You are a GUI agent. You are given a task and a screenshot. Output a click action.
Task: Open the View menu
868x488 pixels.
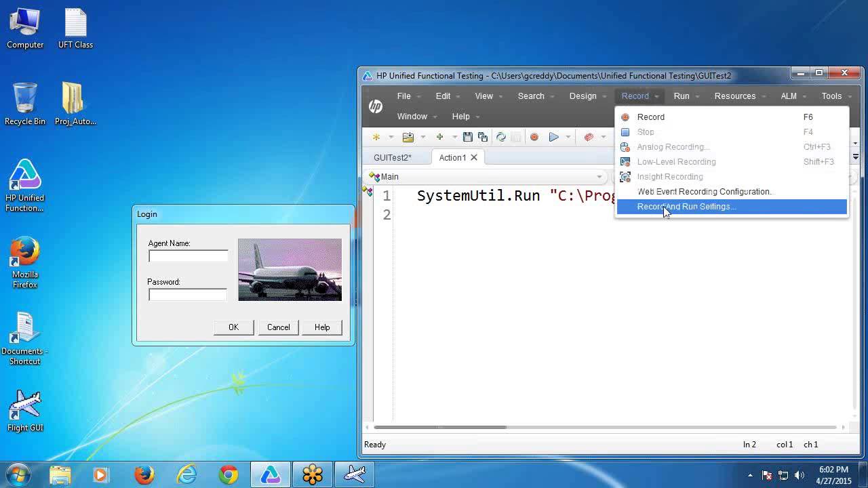coord(484,96)
